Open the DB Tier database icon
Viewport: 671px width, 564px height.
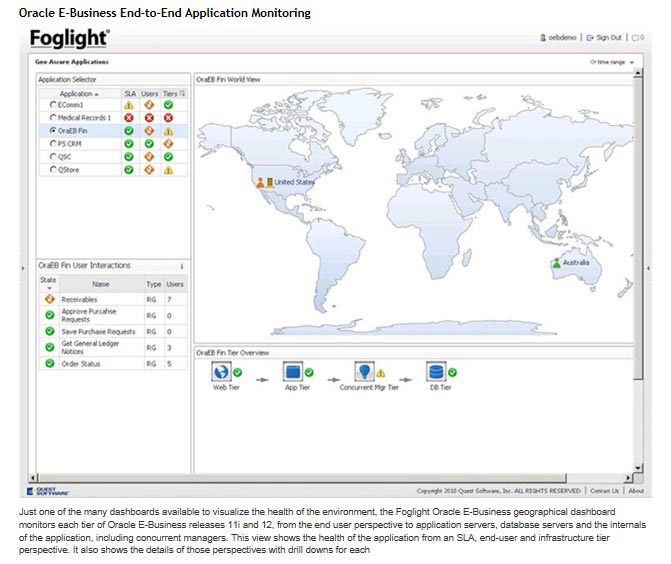coord(436,371)
